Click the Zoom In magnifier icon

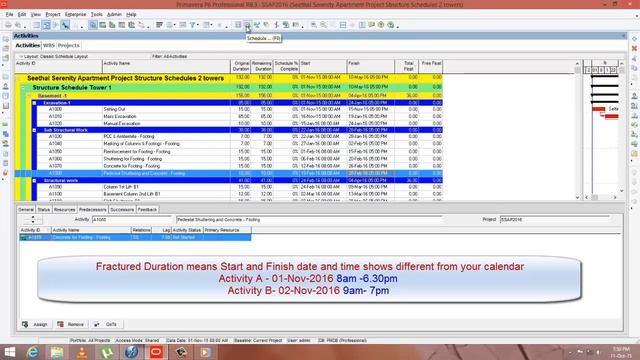[313, 25]
